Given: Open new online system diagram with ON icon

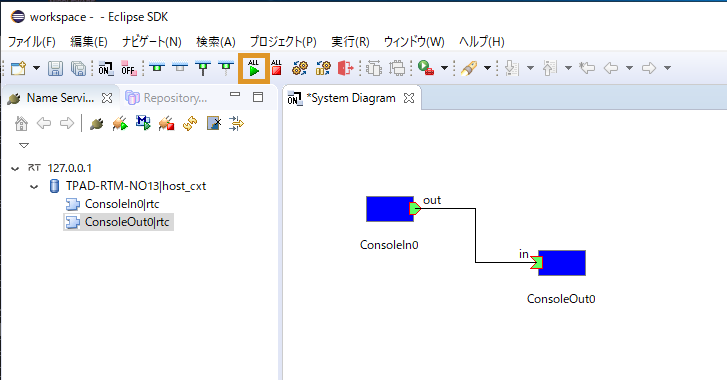Looking at the screenshot, I should [106, 69].
